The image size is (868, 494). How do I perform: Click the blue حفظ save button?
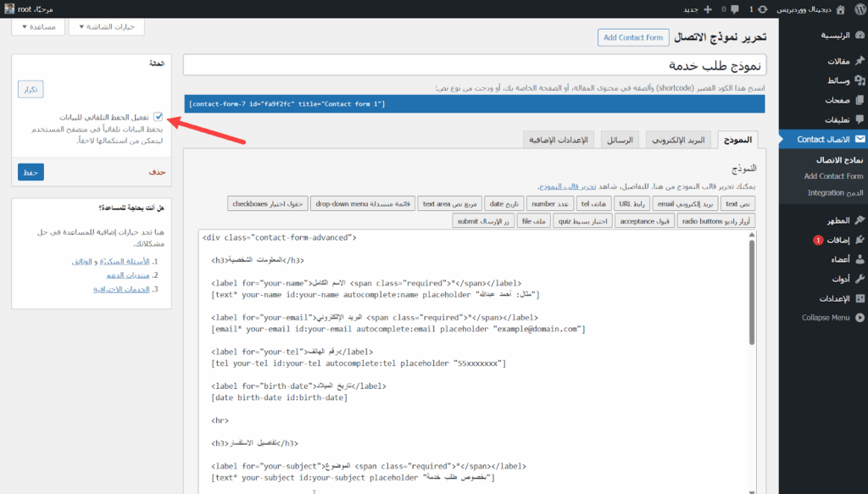(31, 172)
